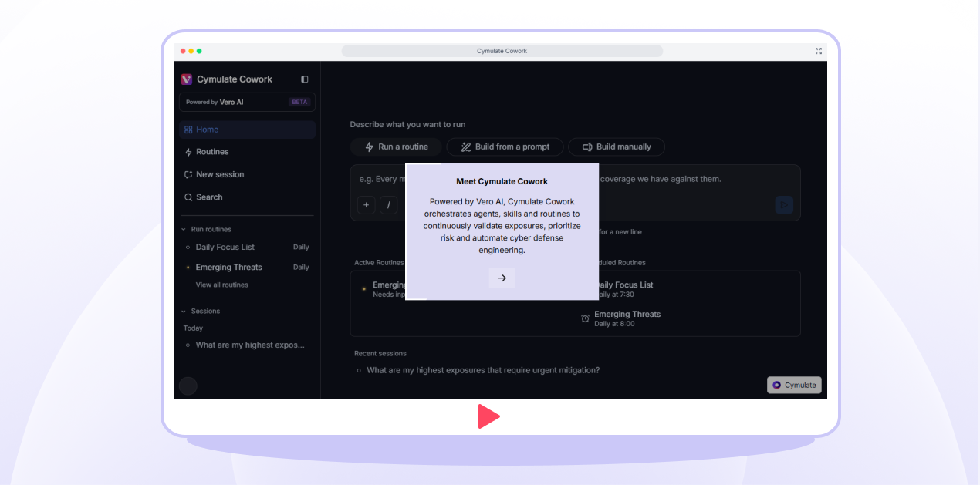The height and width of the screenshot is (485, 980).
Task: Click View all routines link
Action: point(222,285)
